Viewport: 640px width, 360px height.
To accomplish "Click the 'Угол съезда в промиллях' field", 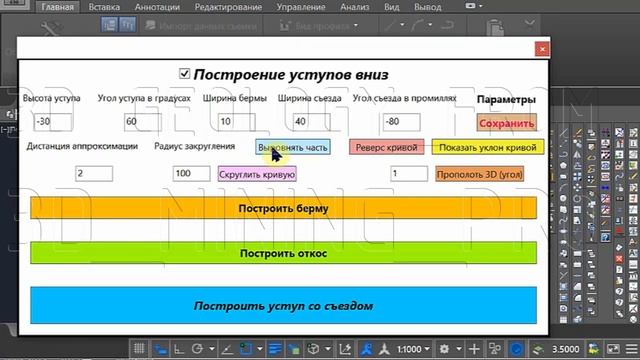I will (x=402, y=122).
